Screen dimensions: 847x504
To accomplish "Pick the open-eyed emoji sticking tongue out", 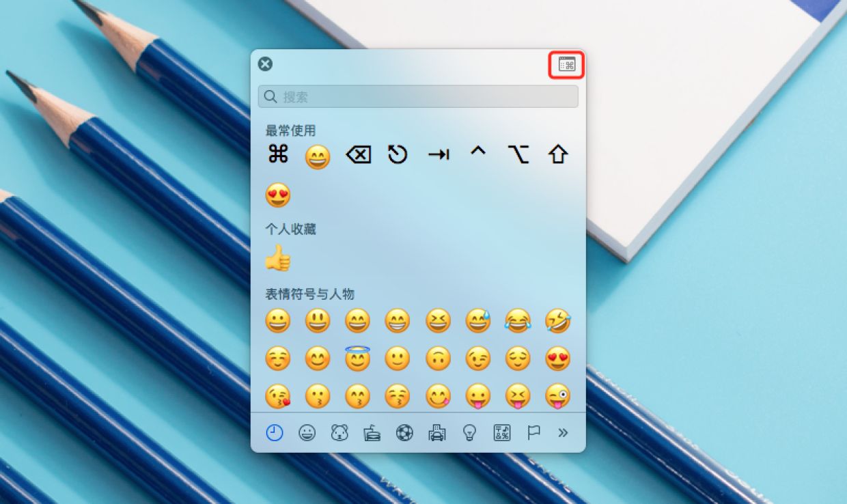I will coord(478,396).
